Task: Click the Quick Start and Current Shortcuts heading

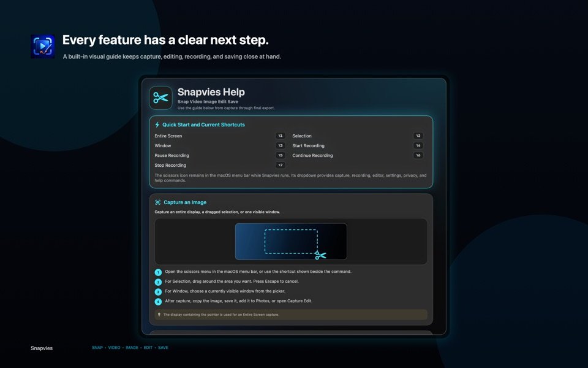Action: [x=203, y=125]
